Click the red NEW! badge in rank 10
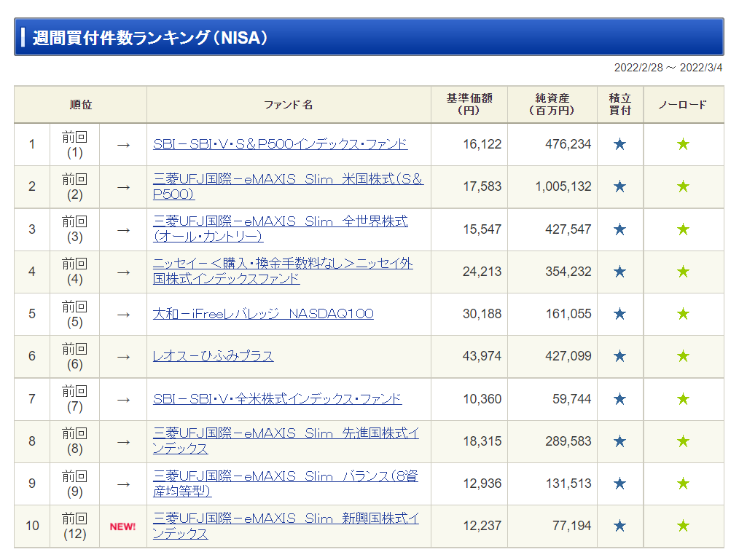The image size is (739, 560). click(x=122, y=527)
